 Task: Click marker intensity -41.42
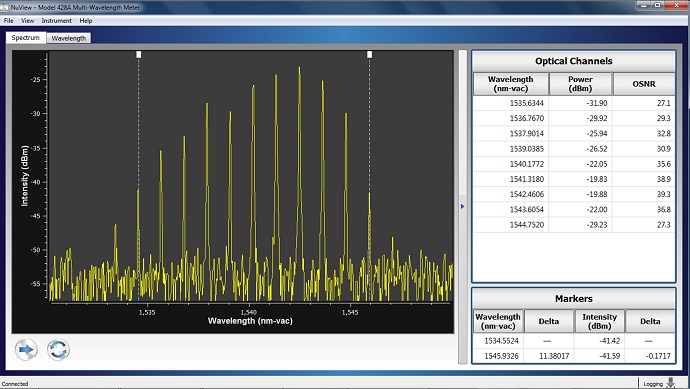coord(609,341)
